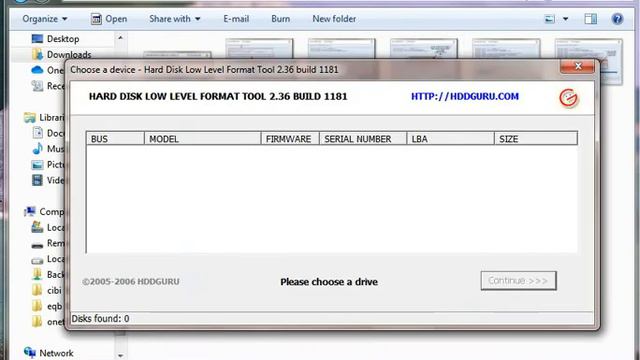Image resolution: width=640 pixels, height=360 pixels.
Task: Click the Videos library icon
Action: click(x=37, y=180)
